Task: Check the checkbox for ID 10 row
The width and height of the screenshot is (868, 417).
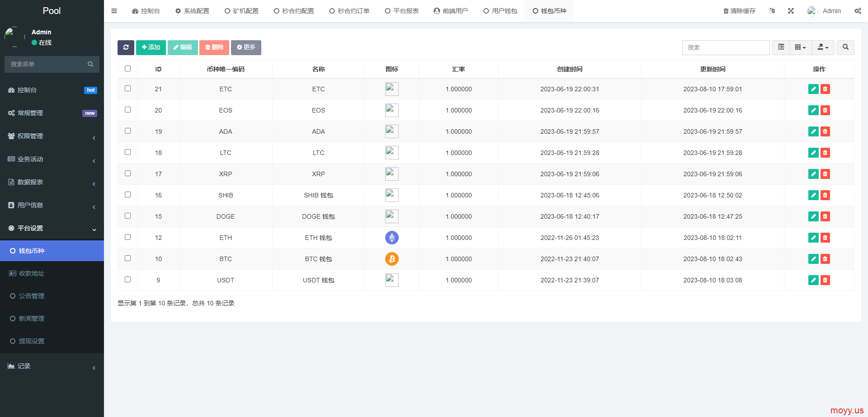Action: click(x=127, y=258)
